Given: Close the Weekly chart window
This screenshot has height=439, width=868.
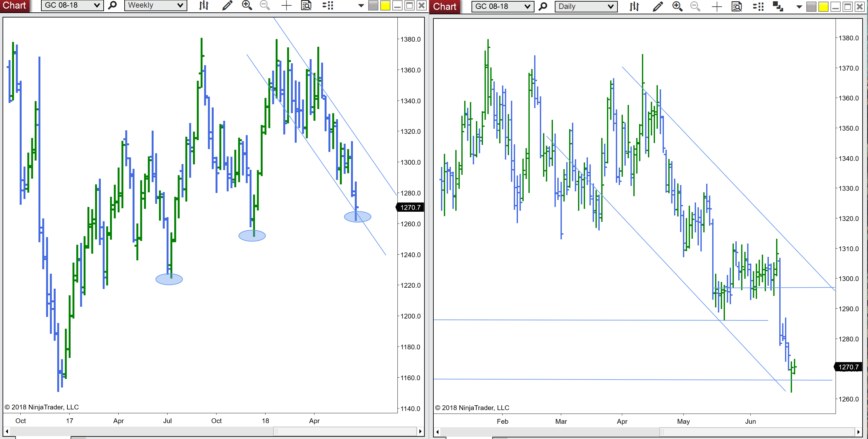Looking at the screenshot, I should 422,6.
